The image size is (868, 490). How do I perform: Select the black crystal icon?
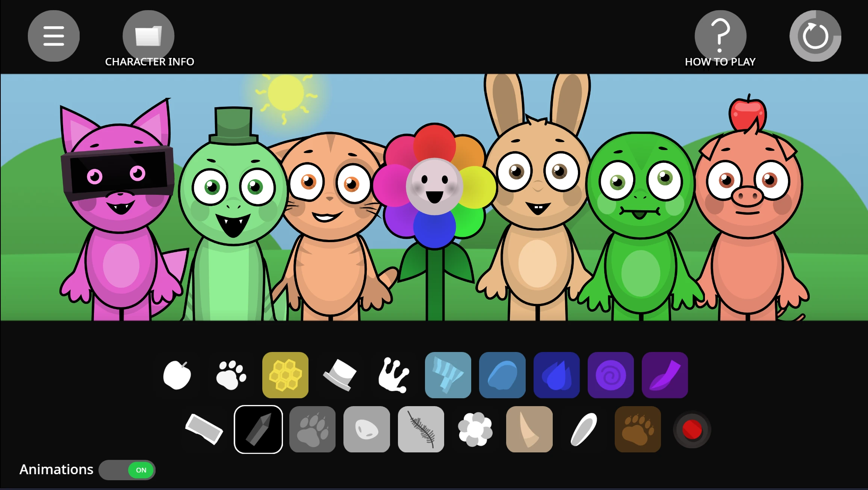click(258, 429)
